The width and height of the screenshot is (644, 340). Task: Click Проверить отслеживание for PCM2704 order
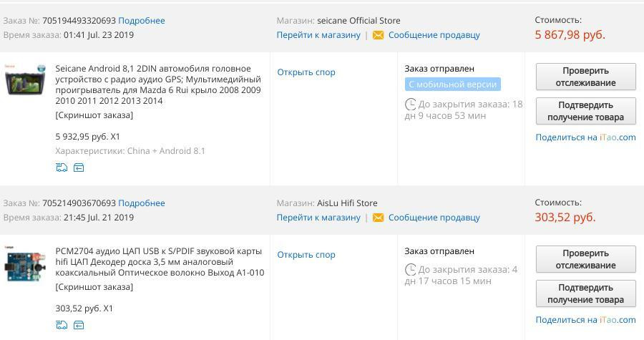(x=585, y=259)
